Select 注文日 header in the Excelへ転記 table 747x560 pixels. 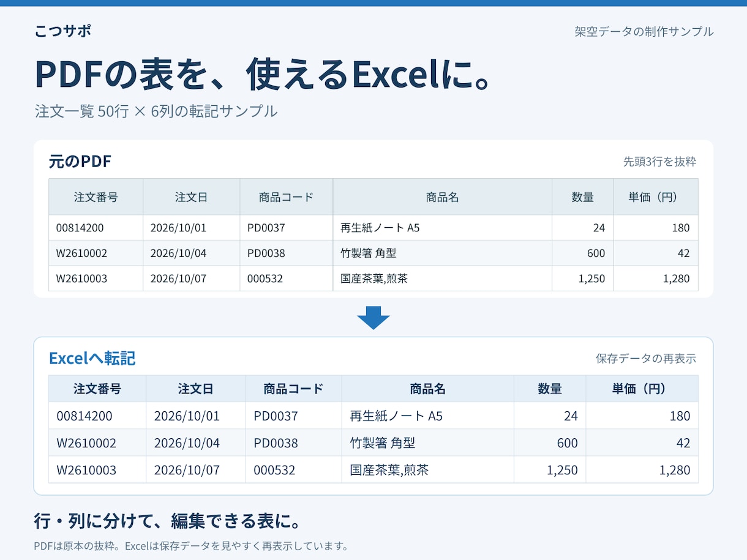[x=196, y=389]
